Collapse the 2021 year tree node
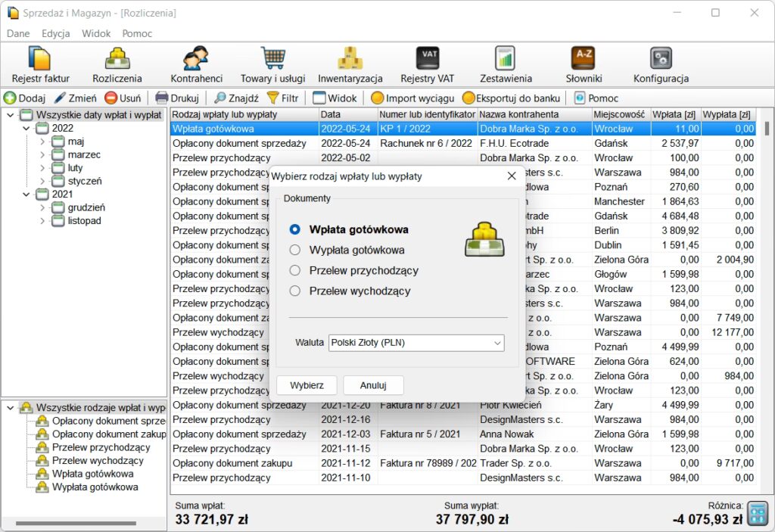The image size is (775, 532). pos(27,194)
